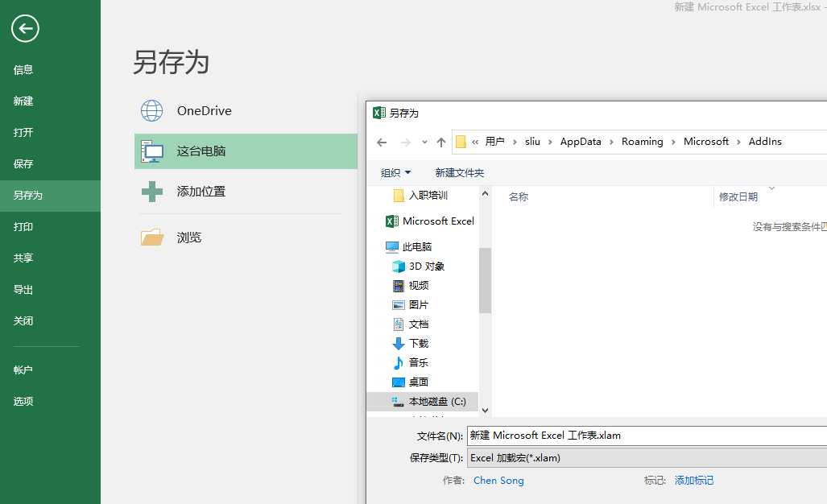Click Microsoft Excel icon in navigation tree
This screenshot has width=827, height=504.
pyautogui.click(x=392, y=221)
